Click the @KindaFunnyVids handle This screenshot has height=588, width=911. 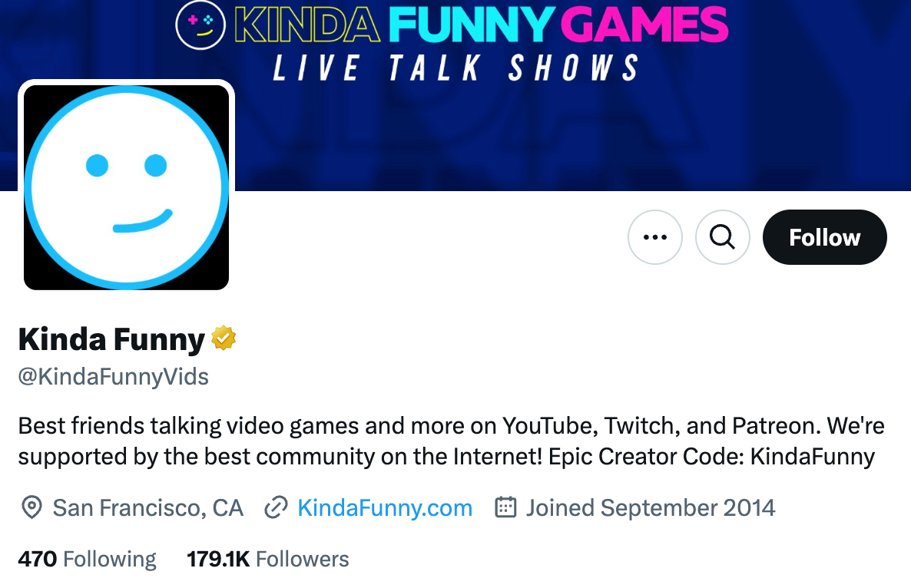[113, 376]
